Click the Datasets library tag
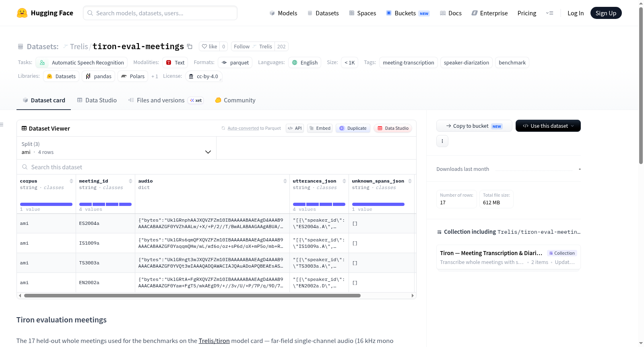644x347 pixels. point(61,76)
